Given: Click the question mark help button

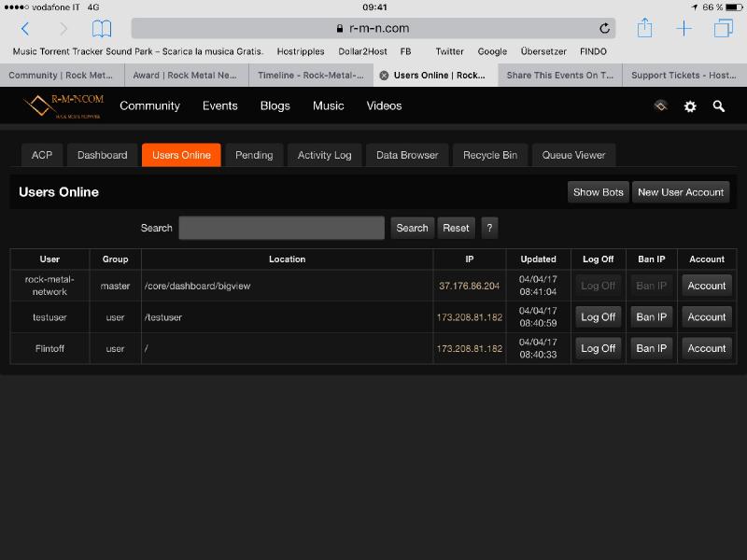Looking at the screenshot, I should coord(489,228).
